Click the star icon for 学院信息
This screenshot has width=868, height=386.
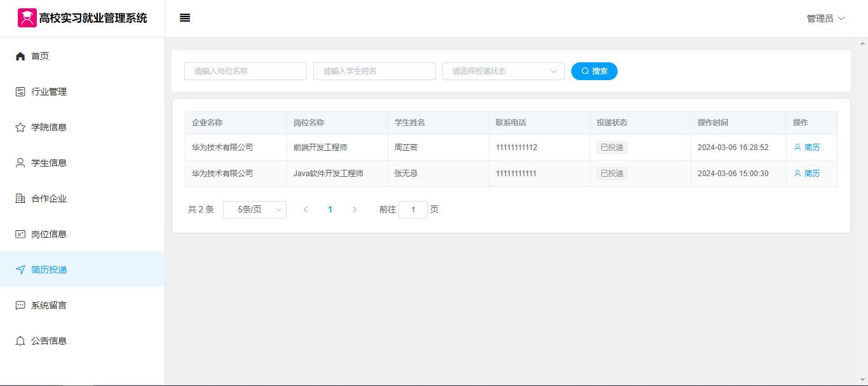tap(20, 127)
